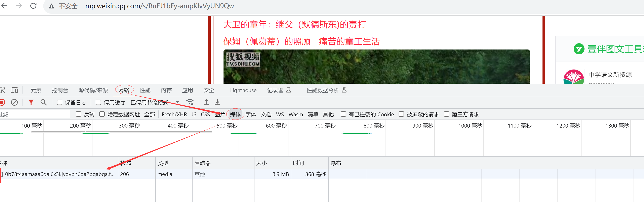Activate the inspect element picker icon
The height and width of the screenshot is (202, 644).
[x=2, y=90]
